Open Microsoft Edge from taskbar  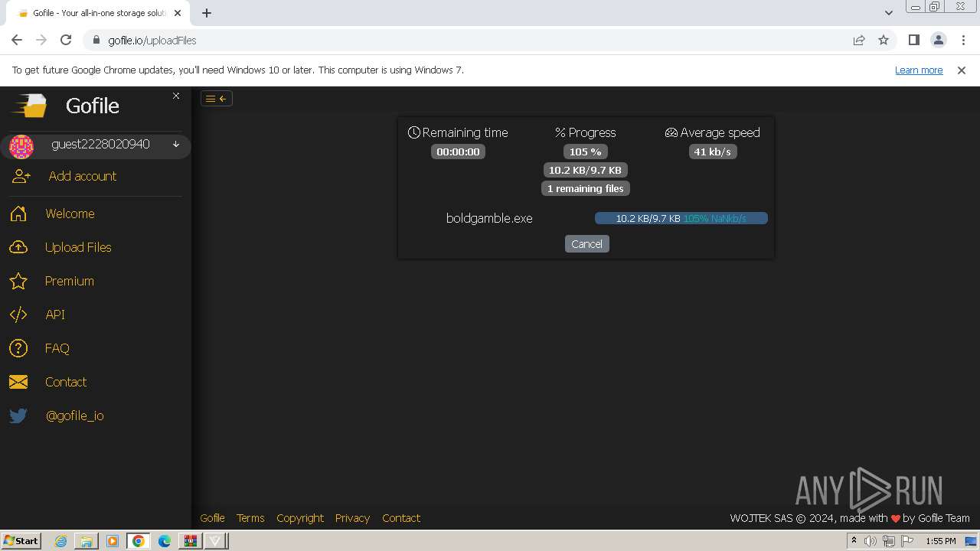pyautogui.click(x=165, y=541)
